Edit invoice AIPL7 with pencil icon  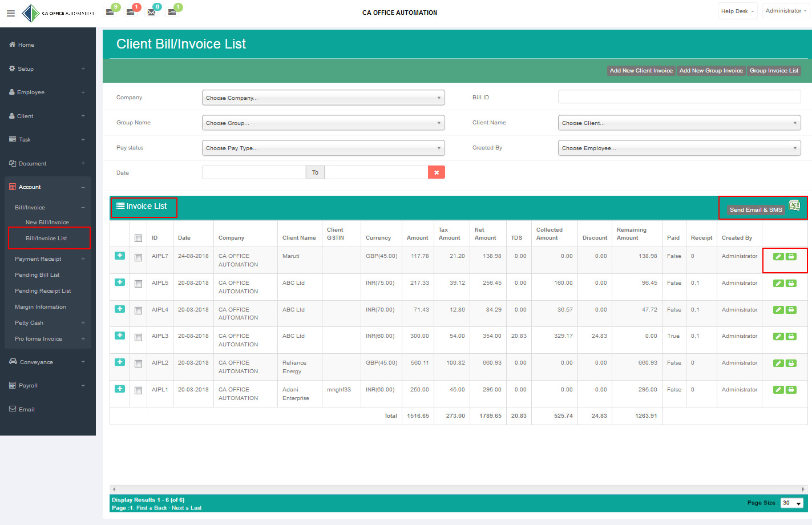(x=778, y=257)
